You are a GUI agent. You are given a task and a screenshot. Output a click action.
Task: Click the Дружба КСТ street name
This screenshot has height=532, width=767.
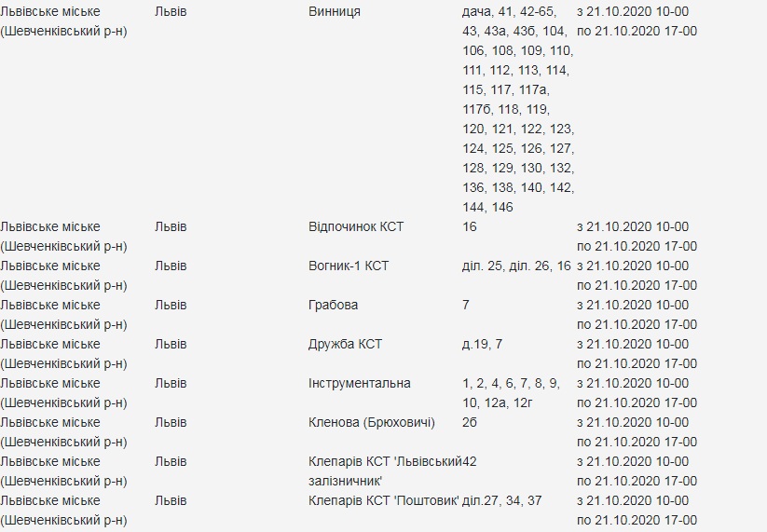point(345,345)
